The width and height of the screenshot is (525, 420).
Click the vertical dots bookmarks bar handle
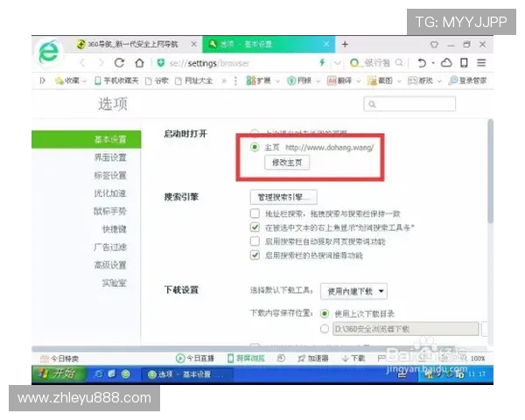[235, 80]
